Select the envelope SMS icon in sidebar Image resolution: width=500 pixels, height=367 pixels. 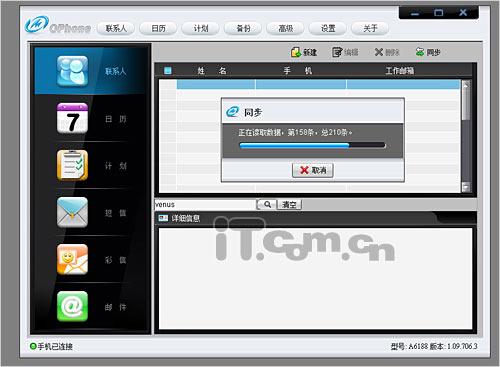click(x=72, y=212)
